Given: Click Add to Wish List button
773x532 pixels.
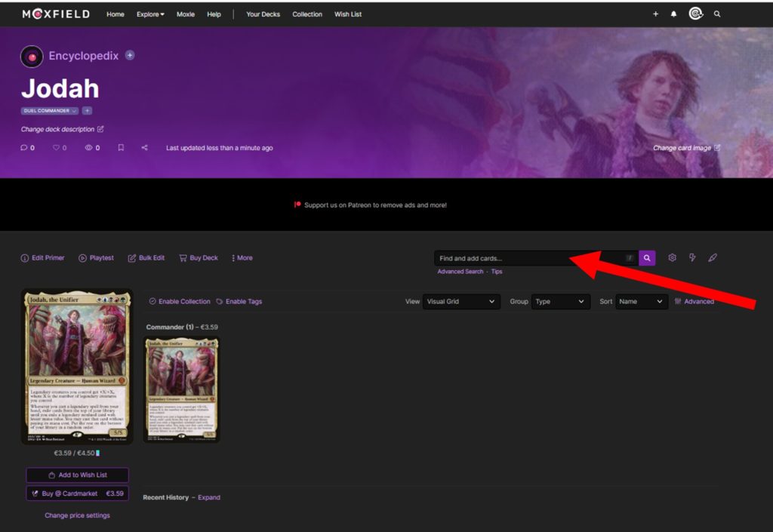Looking at the screenshot, I should [78, 475].
